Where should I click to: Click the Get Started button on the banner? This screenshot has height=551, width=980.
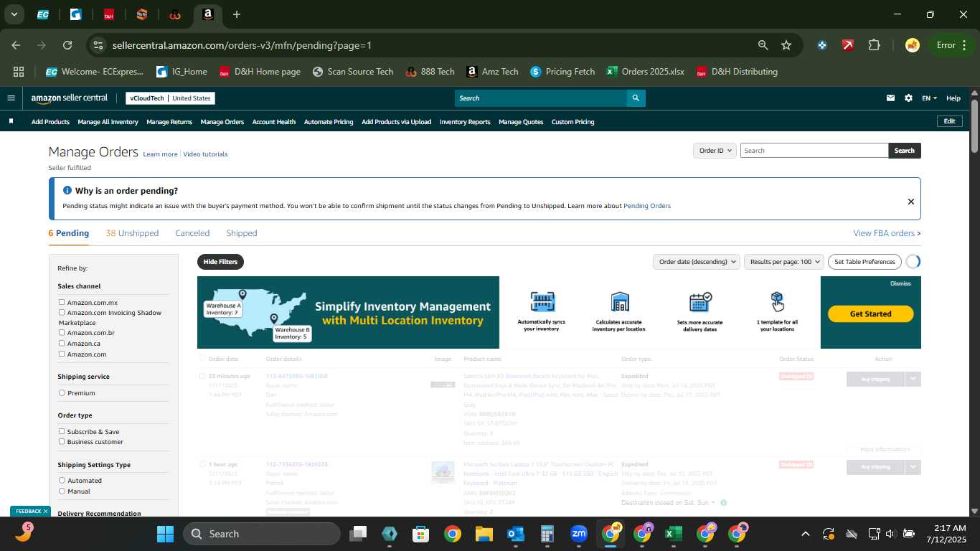870,314
